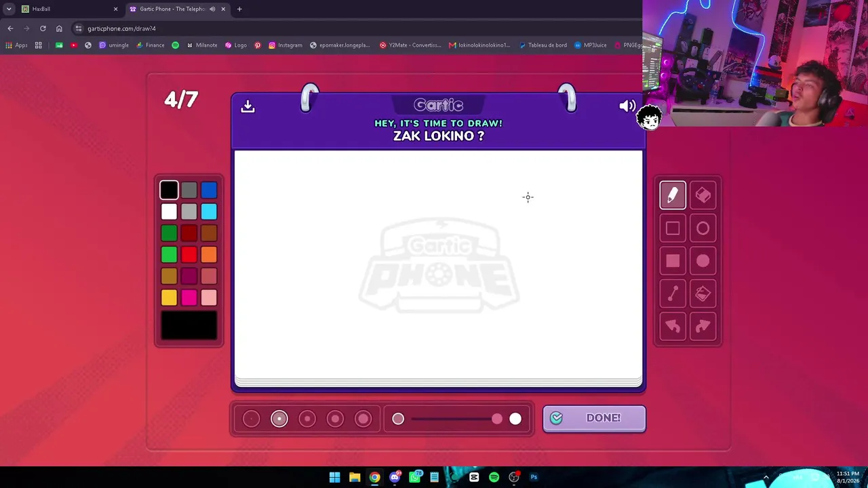Pick the white color swatch
This screenshot has height=488, width=868.
169,212
